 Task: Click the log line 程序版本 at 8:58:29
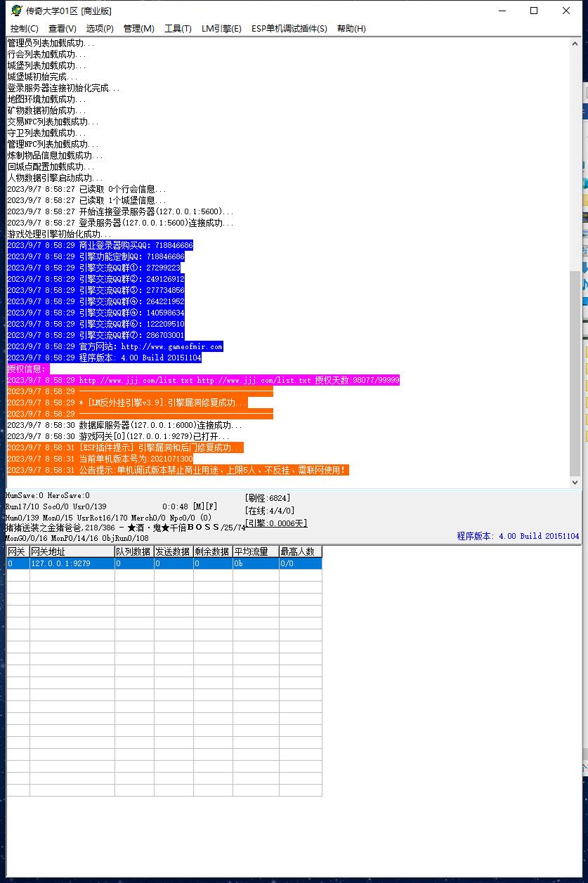coord(104,358)
